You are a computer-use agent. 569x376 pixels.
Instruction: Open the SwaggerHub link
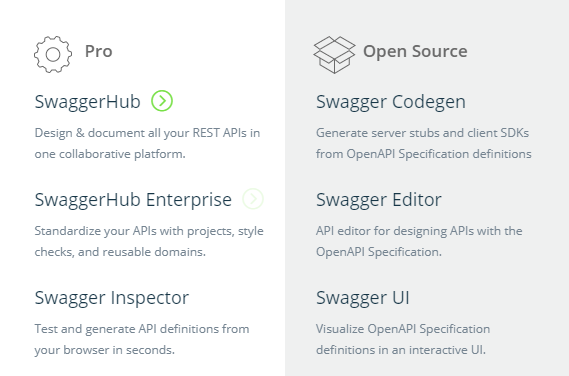[x=87, y=102]
